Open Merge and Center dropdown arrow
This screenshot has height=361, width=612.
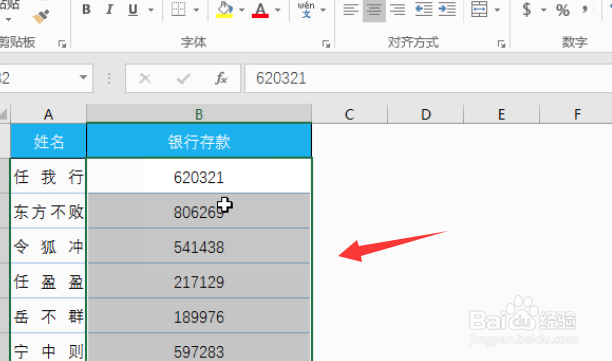coord(497,10)
